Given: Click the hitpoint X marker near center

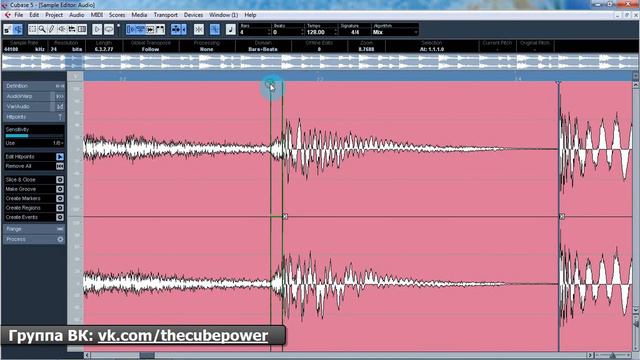Looking at the screenshot, I should point(285,217).
